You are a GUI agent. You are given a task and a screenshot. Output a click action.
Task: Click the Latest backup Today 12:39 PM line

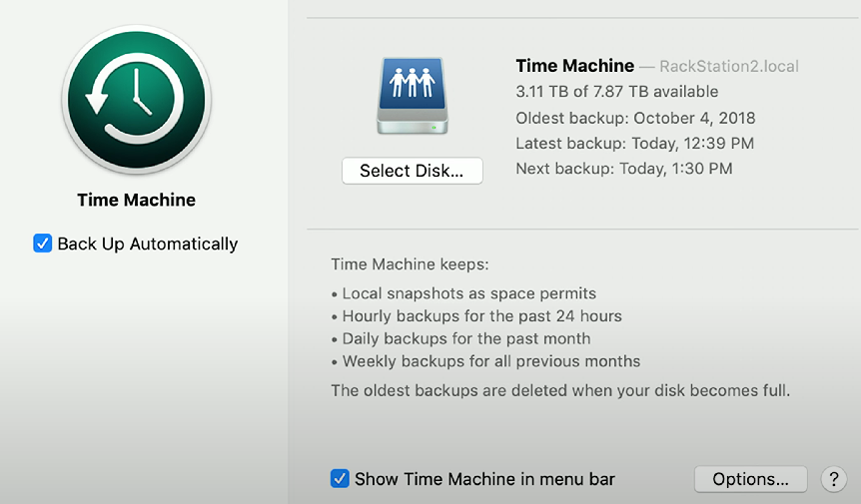635,143
